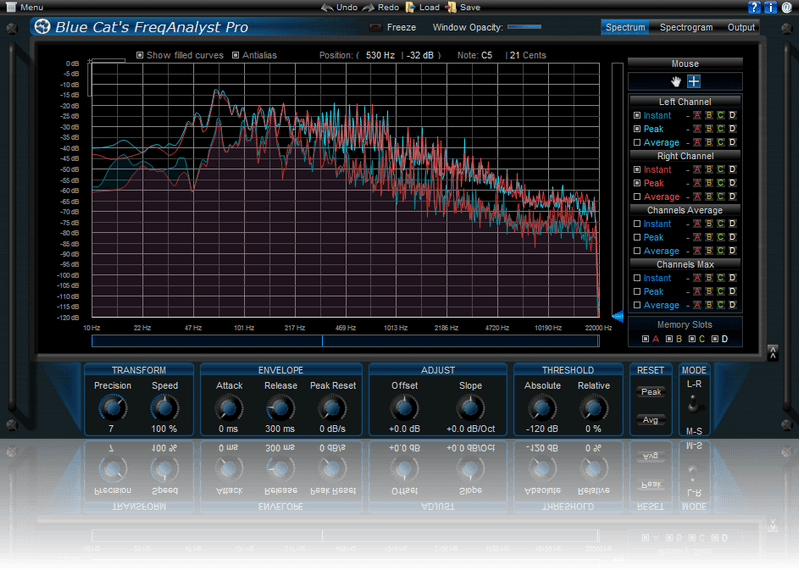Click the Attack knob
This screenshot has height=570, width=800.
[x=229, y=408]
